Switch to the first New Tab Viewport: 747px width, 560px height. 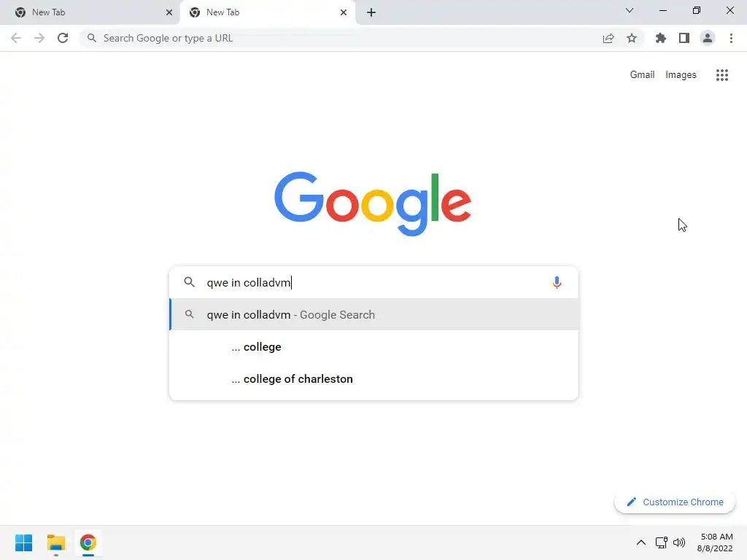[x=90, y=12]
